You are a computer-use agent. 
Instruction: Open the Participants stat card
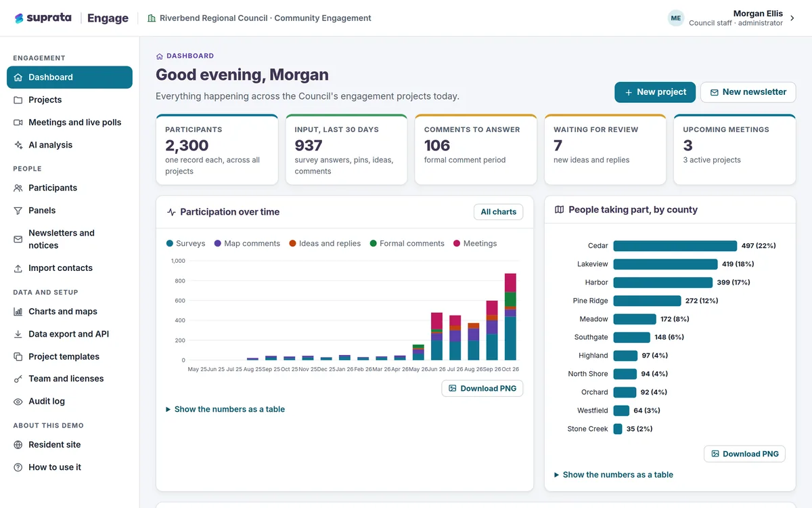click(217, 150)
